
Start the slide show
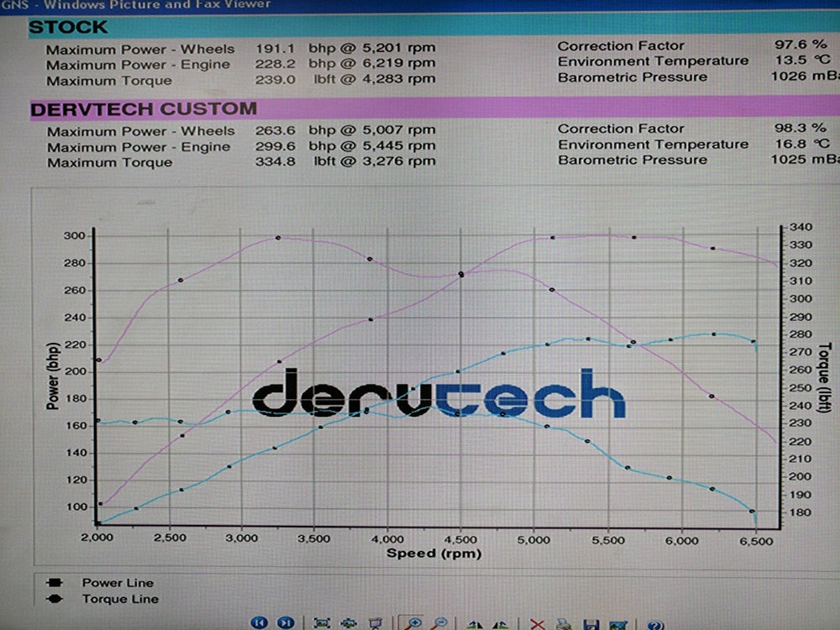(x=375, y=622)
